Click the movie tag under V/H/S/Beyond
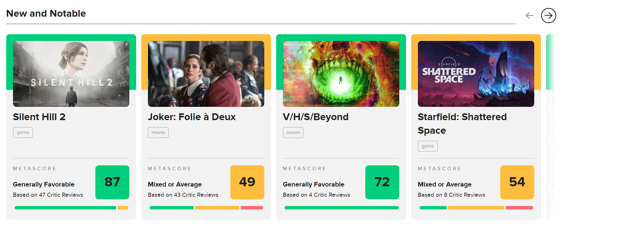This screenshot has width=644, height=236. 293,133
